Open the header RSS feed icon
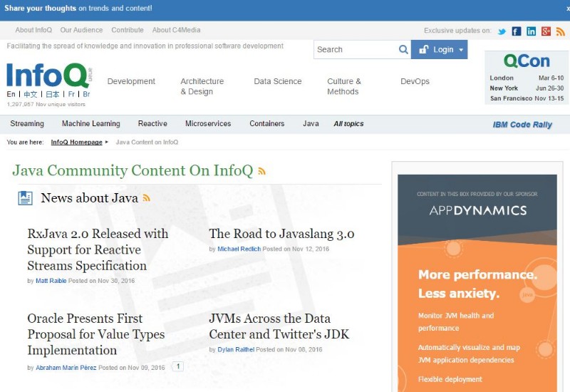The width and height of the screenshot is (570, 392). (x=561, y=31)
